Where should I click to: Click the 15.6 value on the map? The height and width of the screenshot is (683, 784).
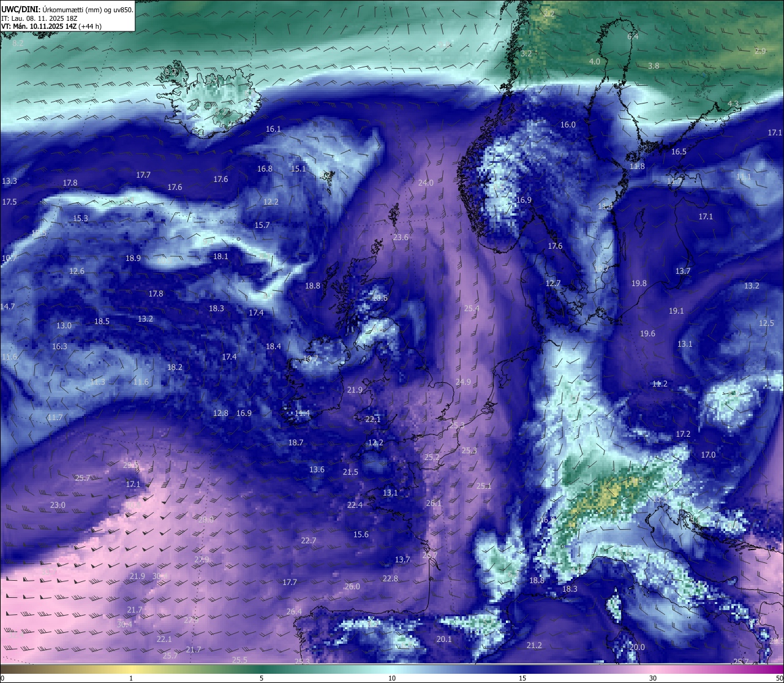click(361, 534)
